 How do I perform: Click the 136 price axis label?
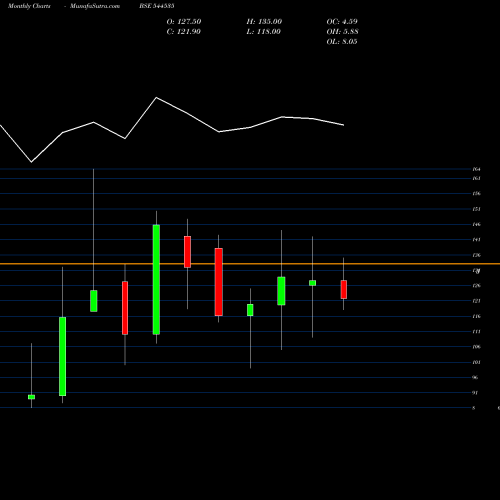point(476,255)
